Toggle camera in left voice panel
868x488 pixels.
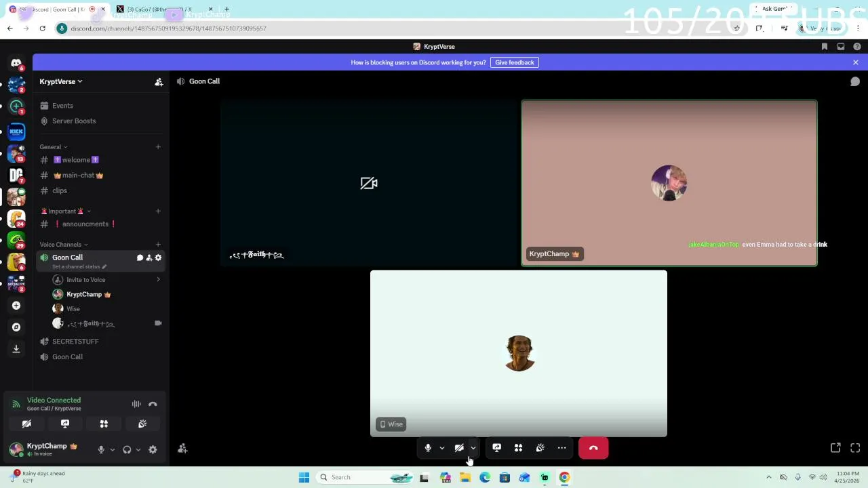[x=26, y=424]
